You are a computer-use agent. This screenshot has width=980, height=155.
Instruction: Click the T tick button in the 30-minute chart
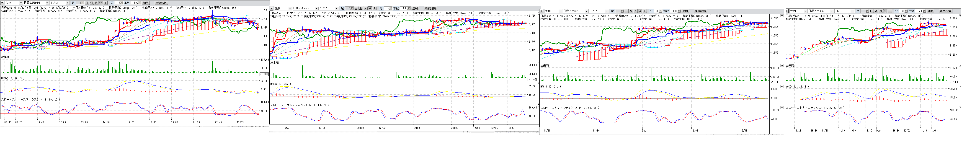point(645,11)
